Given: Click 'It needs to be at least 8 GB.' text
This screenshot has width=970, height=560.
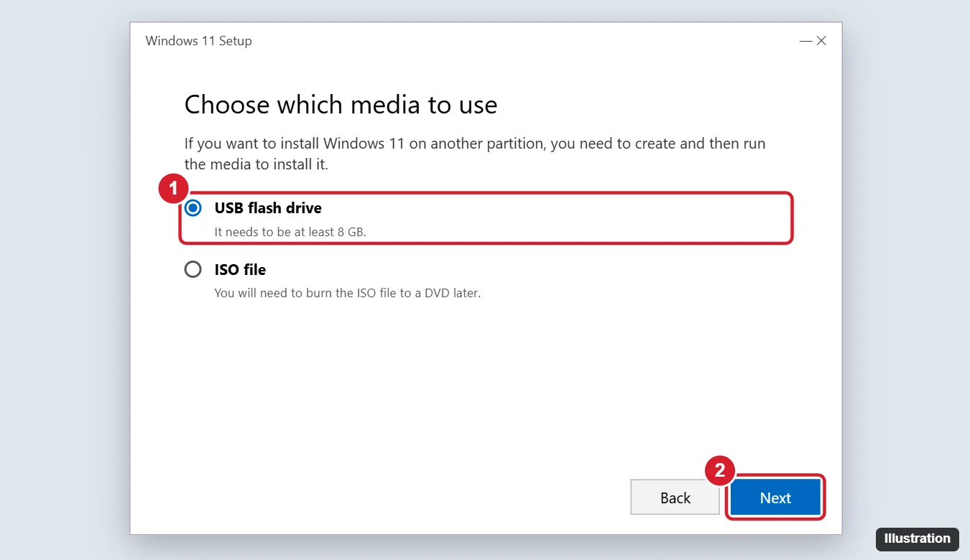Looking at the screenshot, I should (x=290, y=233).
